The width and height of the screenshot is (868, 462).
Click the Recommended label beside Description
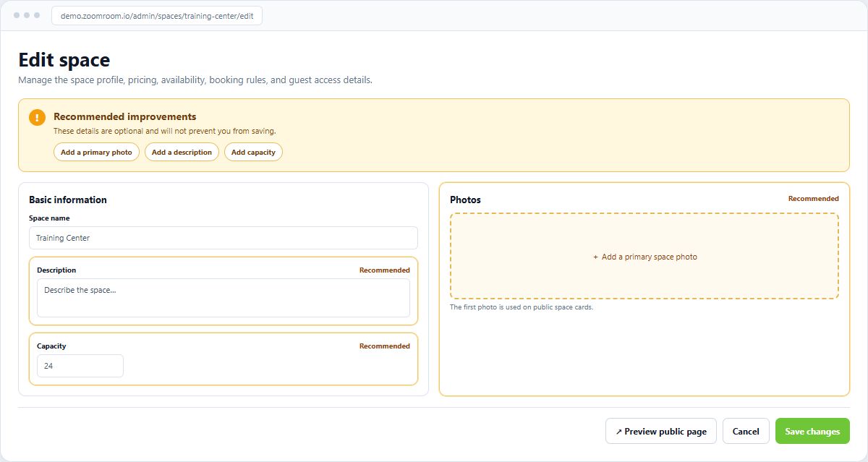(385, 270)
